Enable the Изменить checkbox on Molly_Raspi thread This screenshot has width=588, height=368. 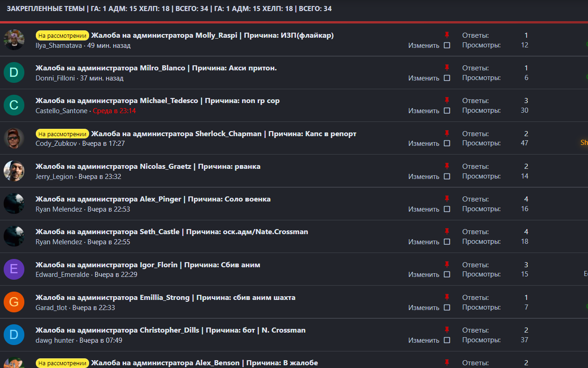click(x=447, y=45)
